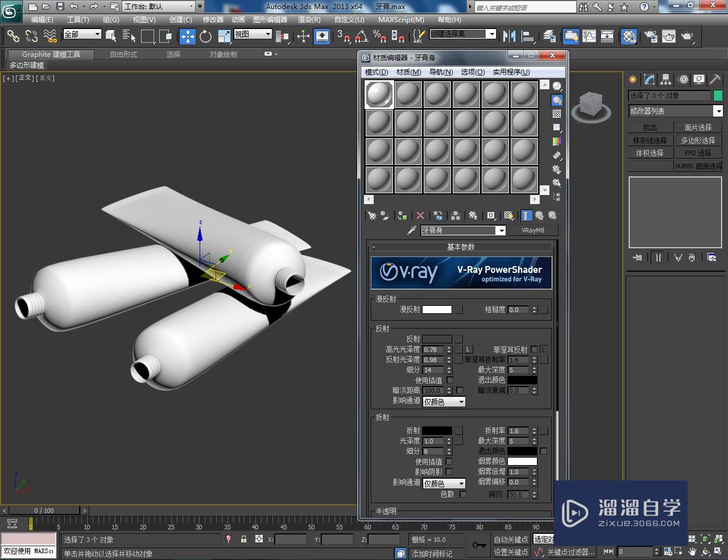The height and width of the screenshot is (560, 728).
Task: Click the Align tool icon
Action: click(528, 36)
